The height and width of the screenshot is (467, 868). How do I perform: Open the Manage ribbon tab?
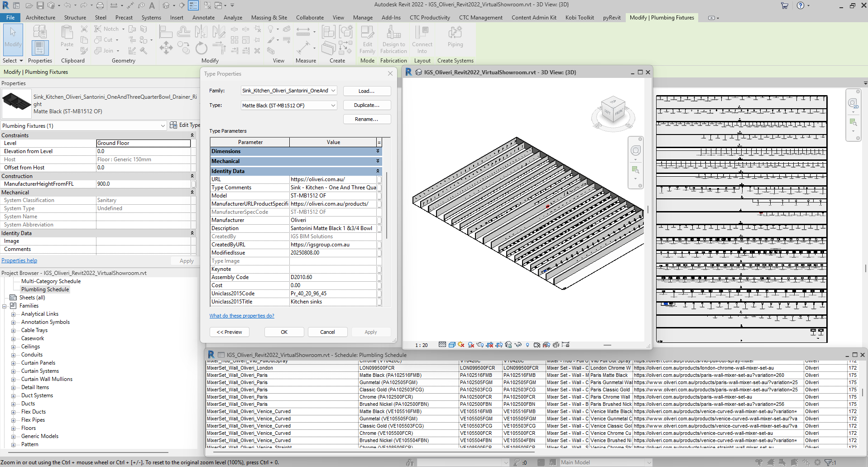click(x=363, y=18)
